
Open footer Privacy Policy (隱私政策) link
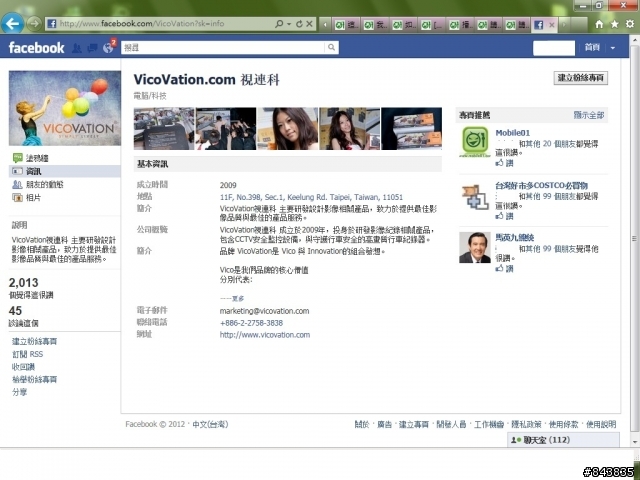(x=526, y=424)
